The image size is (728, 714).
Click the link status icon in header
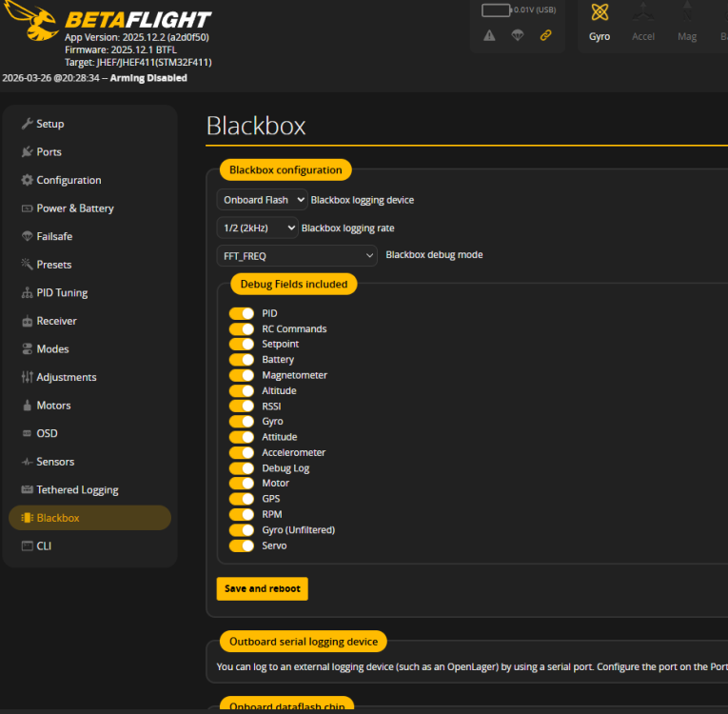click(545, 35)
